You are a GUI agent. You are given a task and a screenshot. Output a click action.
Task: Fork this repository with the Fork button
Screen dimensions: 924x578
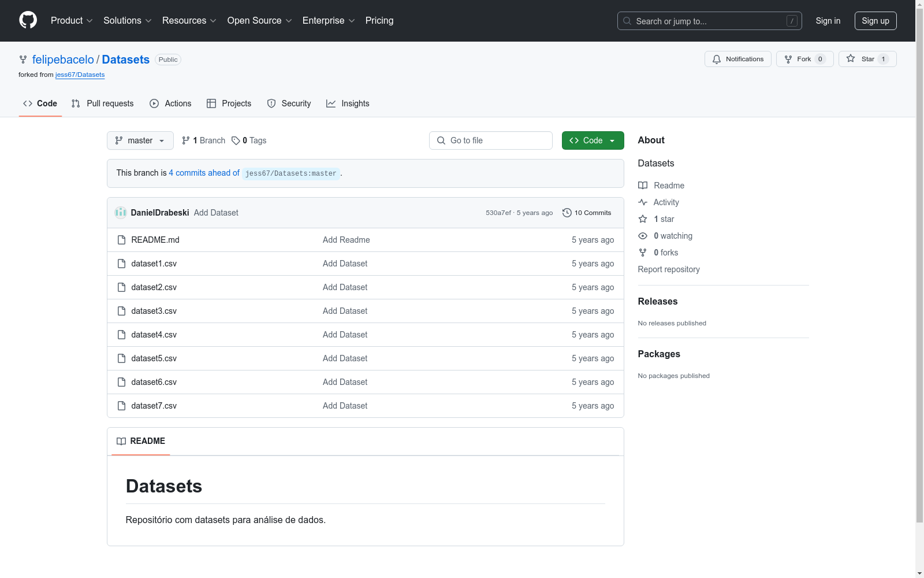click(x=805, y=59)
